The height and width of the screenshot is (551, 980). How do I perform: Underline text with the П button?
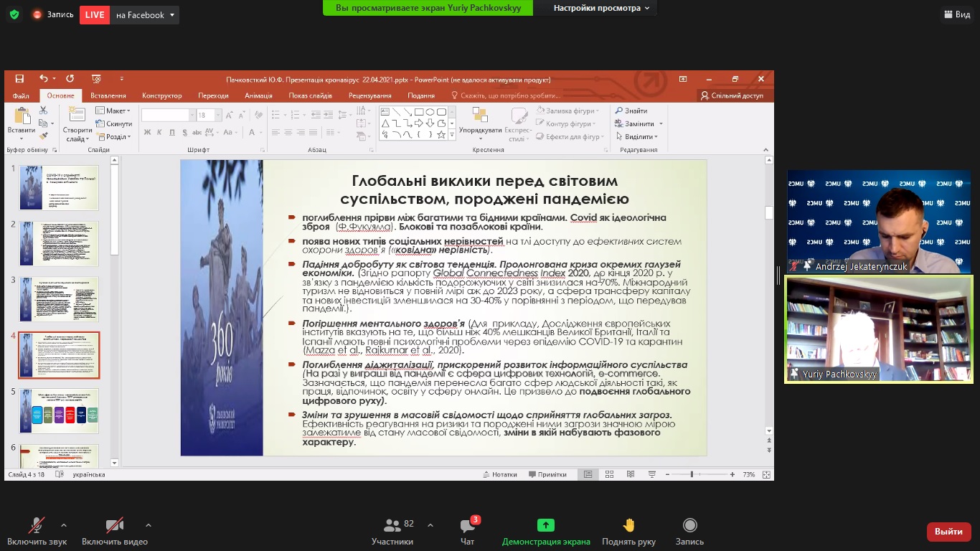(172, 132)
